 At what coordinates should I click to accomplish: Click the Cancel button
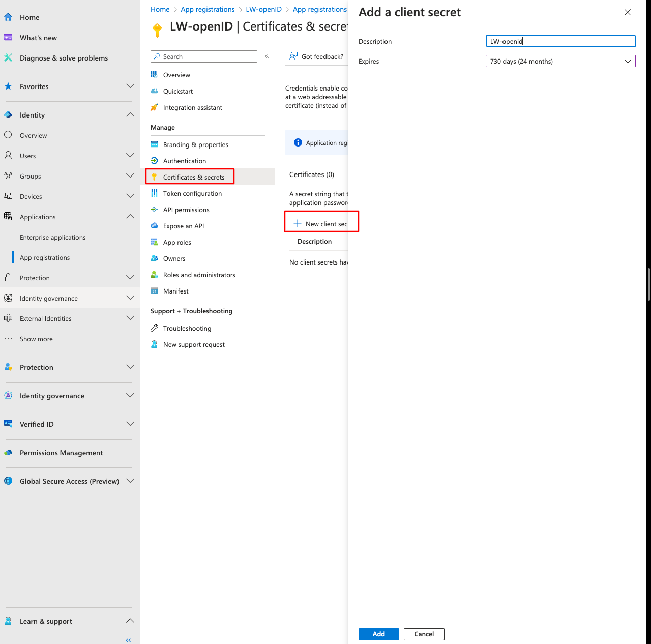click(x=424, y=634)
